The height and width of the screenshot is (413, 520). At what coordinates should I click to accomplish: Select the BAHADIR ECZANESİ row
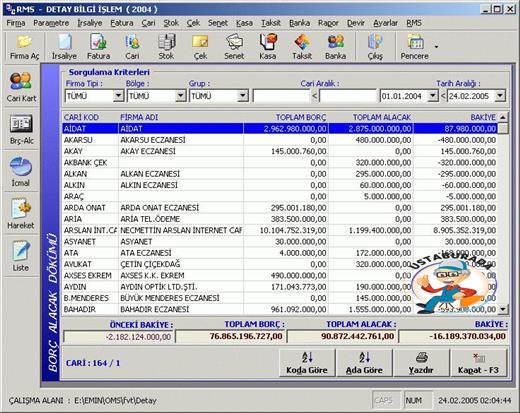(280, 309)
